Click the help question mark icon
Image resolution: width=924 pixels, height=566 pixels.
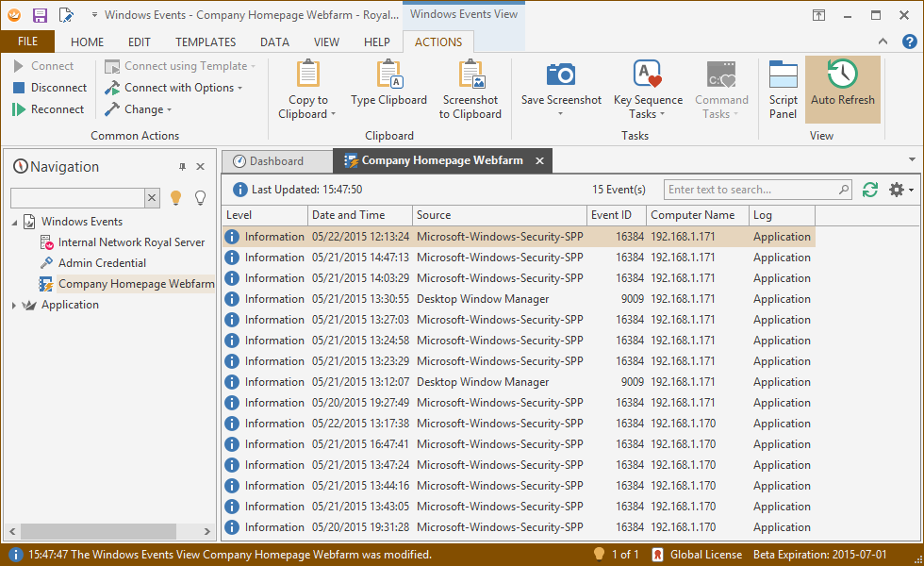pos(909,42)
